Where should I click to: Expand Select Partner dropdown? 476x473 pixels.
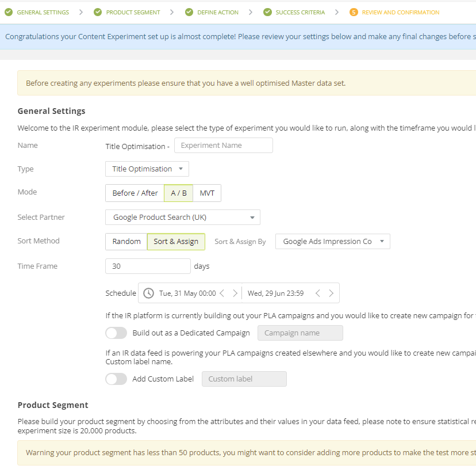click(x=183, y=217)
